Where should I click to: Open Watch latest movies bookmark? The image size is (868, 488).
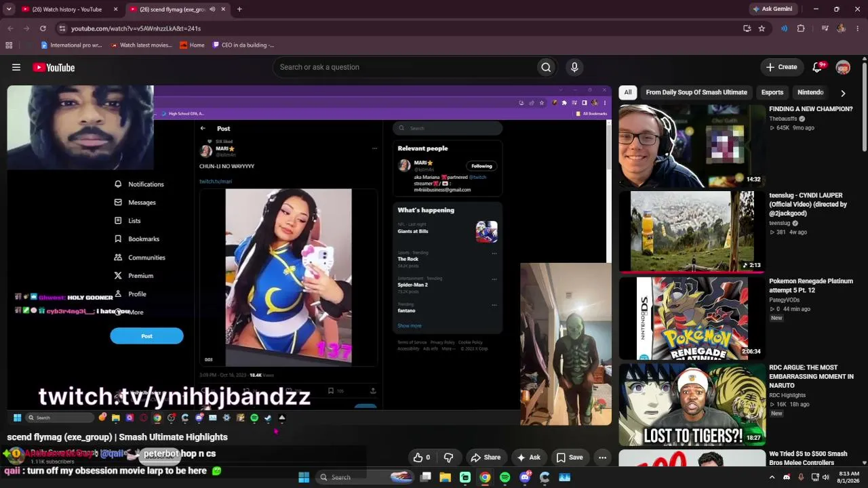141,45
